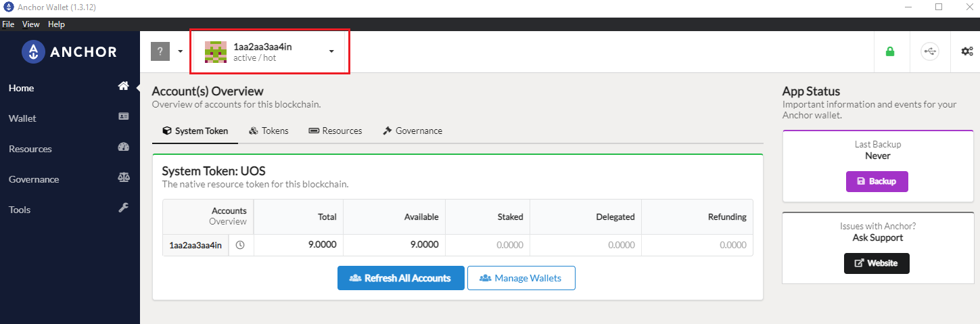Image resolution: width=980 pixels, height=324 pixels.
Task: Click the App Status heading
Action: click(811, 91)
